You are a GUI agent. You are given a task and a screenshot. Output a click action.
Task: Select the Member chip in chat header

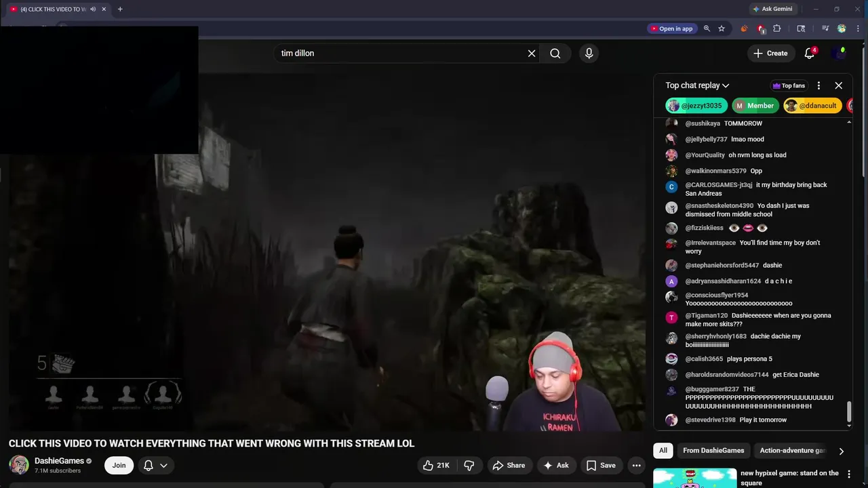(x=755, y=106)
